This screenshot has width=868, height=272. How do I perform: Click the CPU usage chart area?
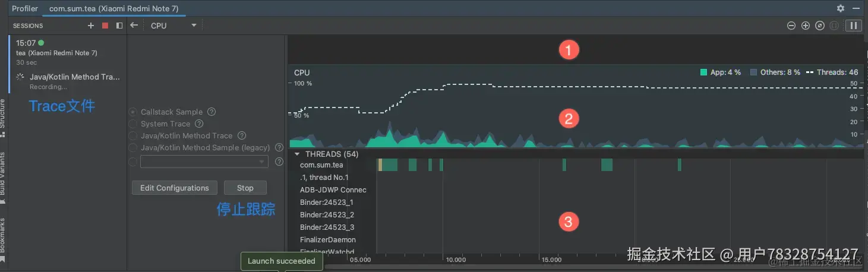pos(576,107)
